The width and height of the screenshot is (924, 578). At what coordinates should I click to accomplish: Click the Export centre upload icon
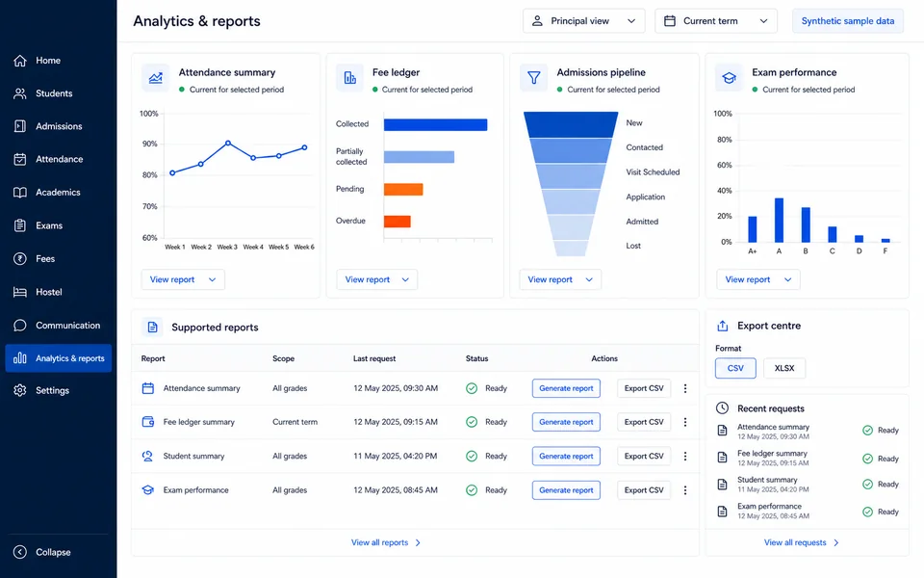tap(723, 326)
